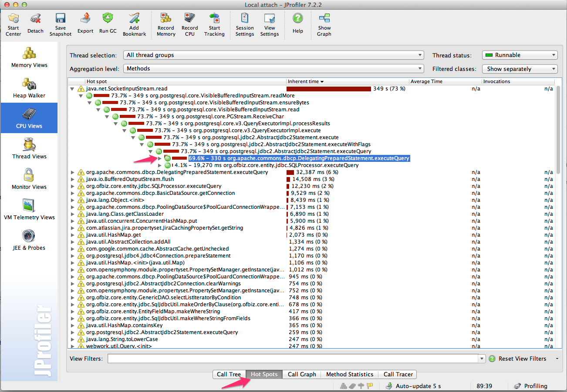
Task: Click the Average Time column header
Action: pyautogui.click(x=445, y=81)
